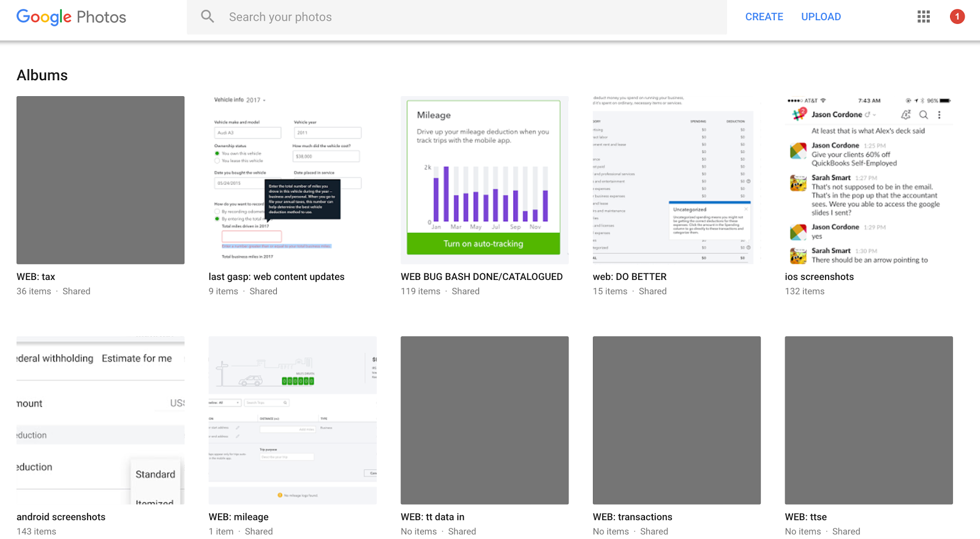Screen dimensions: 980x539
Task: Click the "WEB: transactions" album title
Action: coord(633,517)
